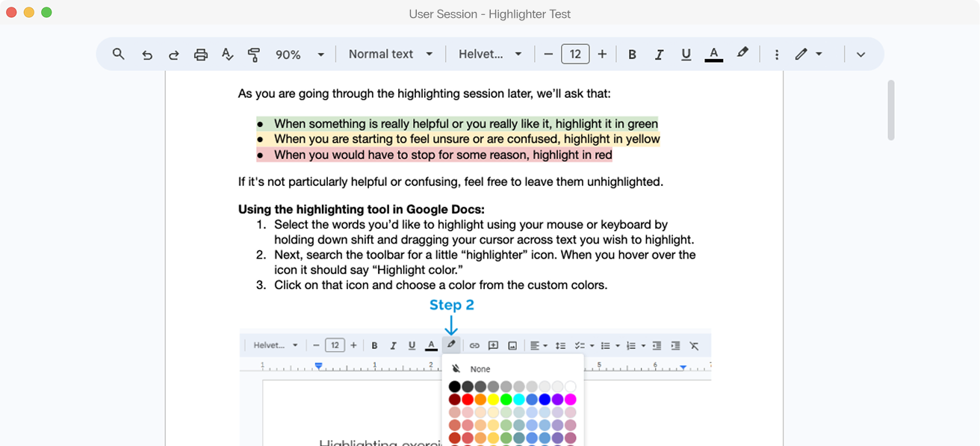Select the red swatch in the pictured color palette
This screenshot has width=980, height=446.
467,399
